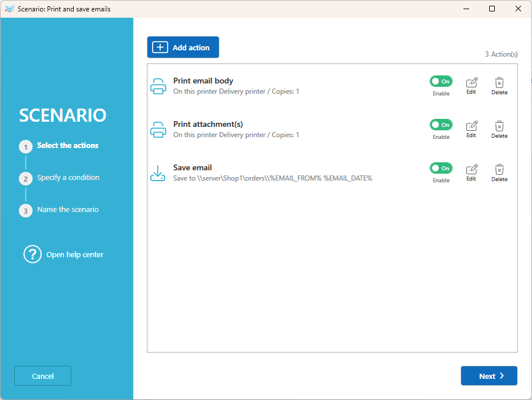Edit the Save email action

pyautogui.click(x=471, y=173)
